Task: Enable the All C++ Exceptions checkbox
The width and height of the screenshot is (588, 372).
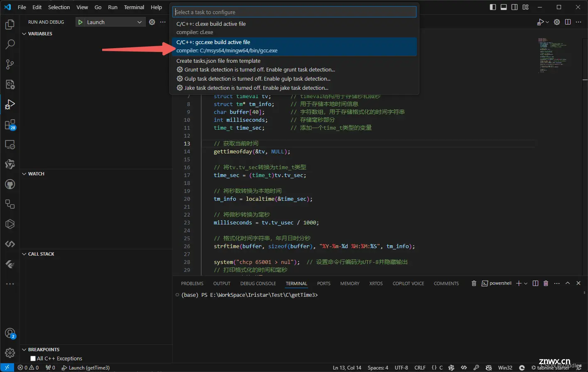Action: [x=33, y=358]
